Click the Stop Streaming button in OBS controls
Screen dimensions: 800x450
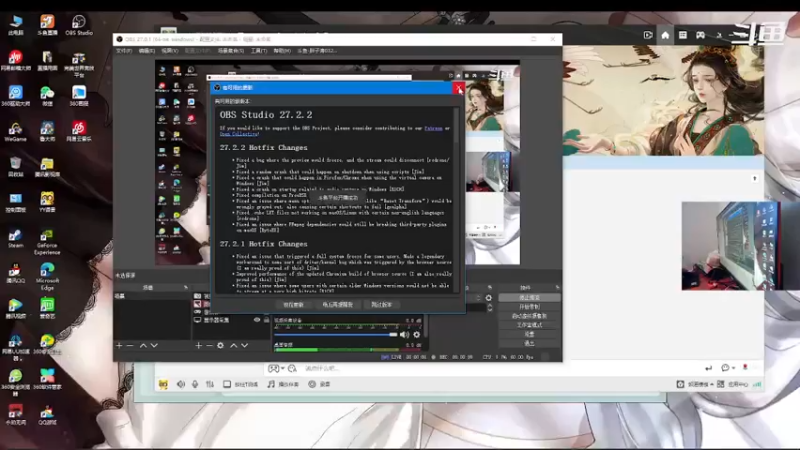point(529,297)
